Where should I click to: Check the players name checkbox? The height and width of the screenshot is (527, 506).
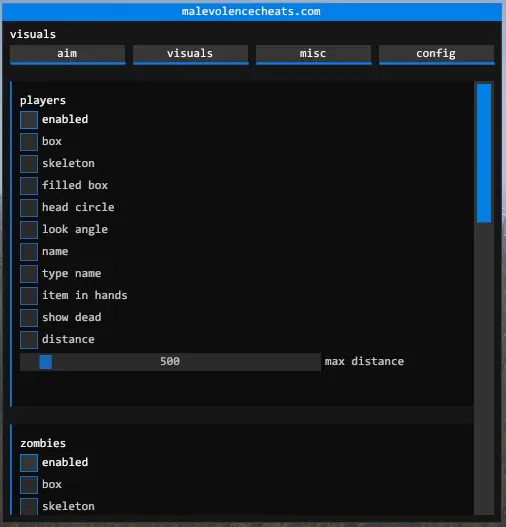[29, 252]
